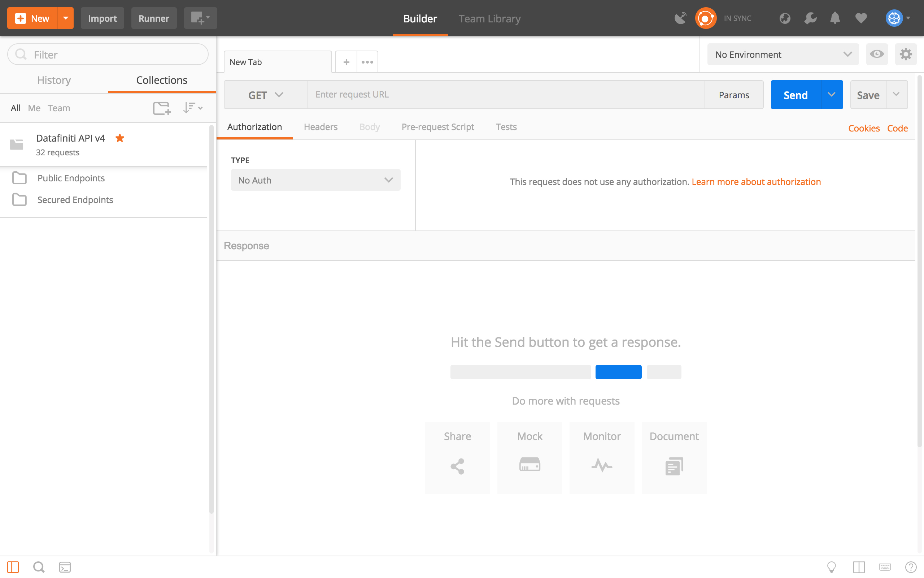Click the interceptor satellite icon
Viewport: 924px width, 578px height.
point(680,18)
